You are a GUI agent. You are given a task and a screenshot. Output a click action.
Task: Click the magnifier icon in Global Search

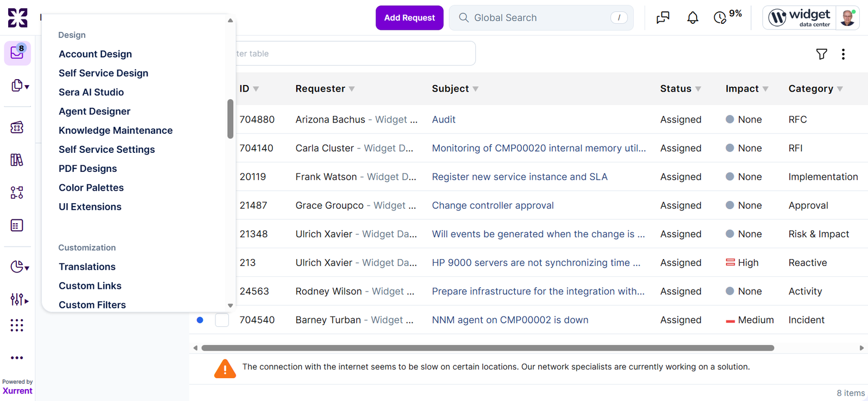[463, 18]
